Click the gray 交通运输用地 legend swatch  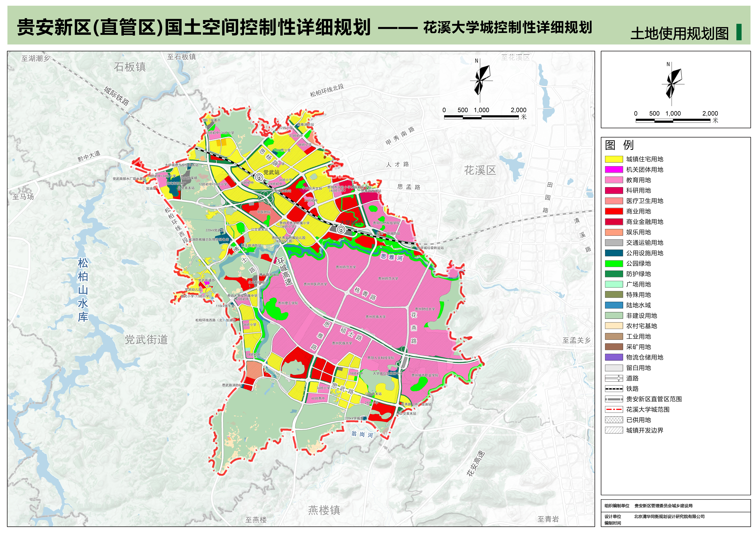[x=614, y=242]
